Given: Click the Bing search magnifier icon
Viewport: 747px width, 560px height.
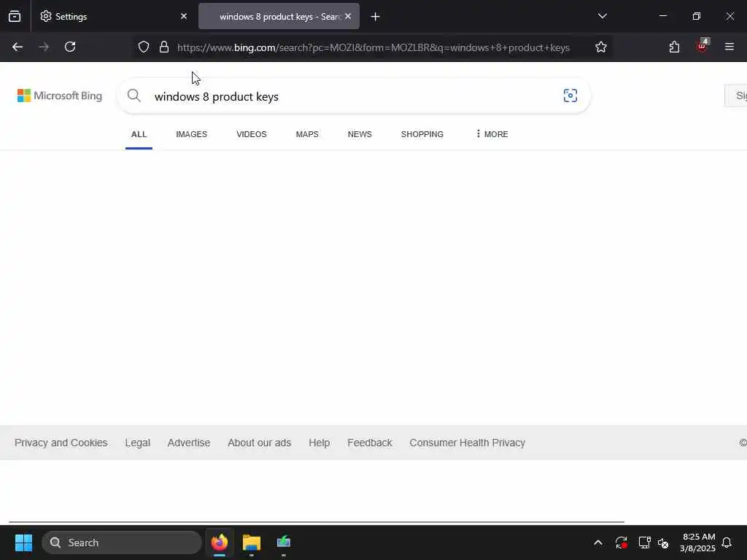Looking at the screenshot, I should click(134, 96).
